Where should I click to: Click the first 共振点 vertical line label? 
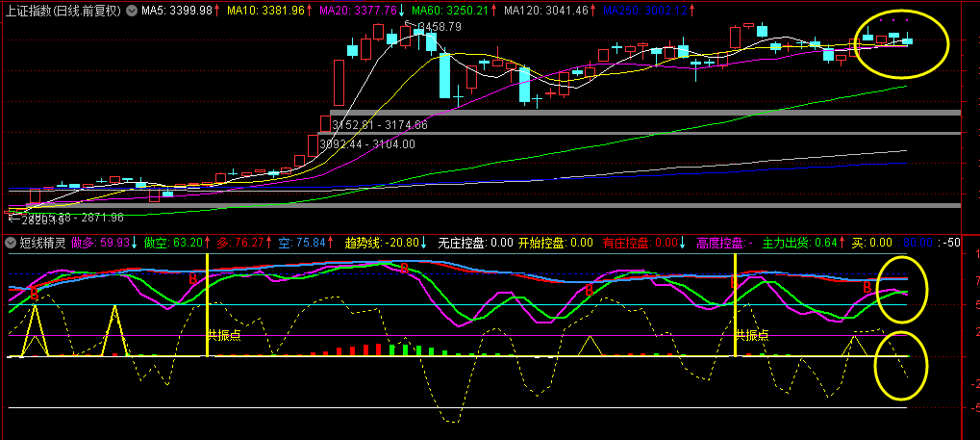pos(224,335)
